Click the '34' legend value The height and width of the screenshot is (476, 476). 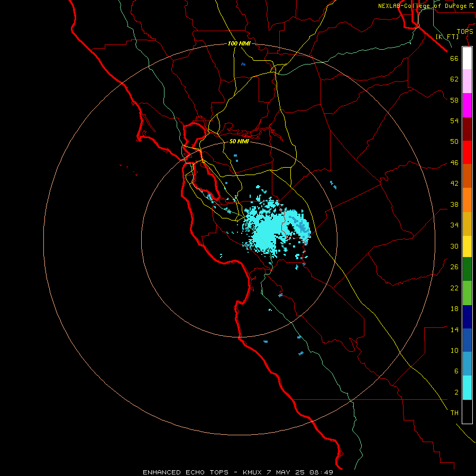pyautogui.click(x=454, y=225)
